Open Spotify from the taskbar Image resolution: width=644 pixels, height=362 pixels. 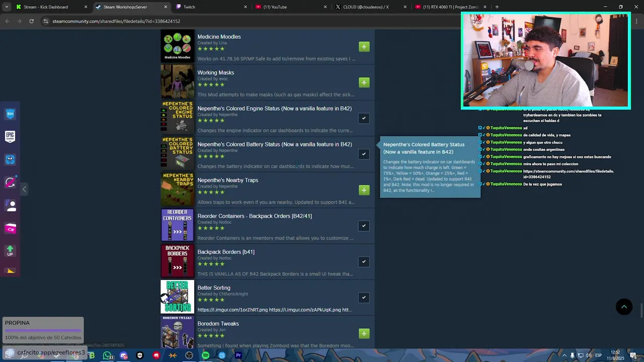205,355
